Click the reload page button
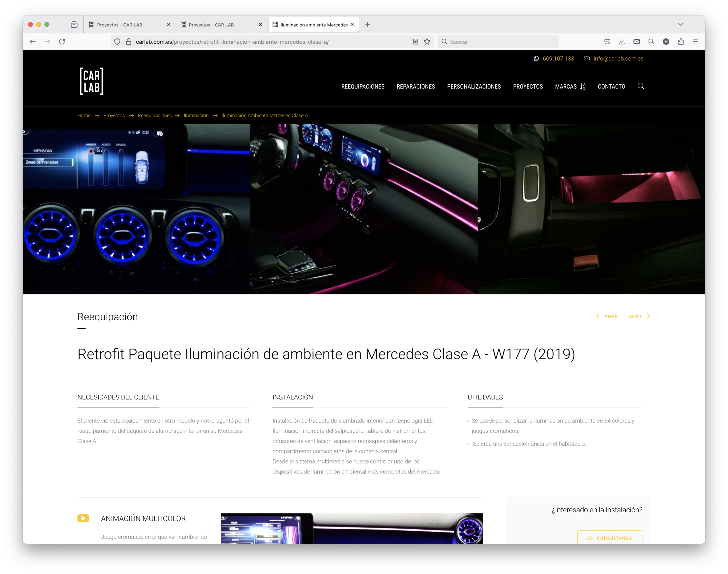 click(x=62, y=42)
